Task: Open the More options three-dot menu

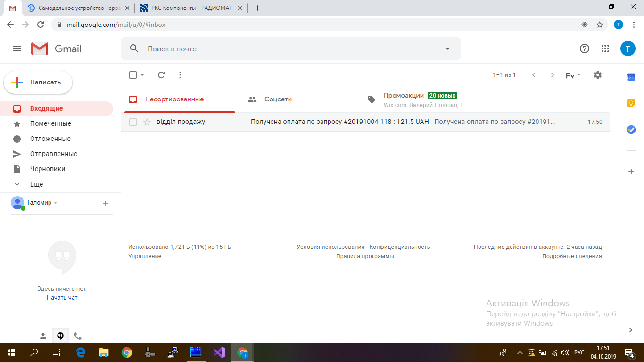Action: click(x=180, y=75)
